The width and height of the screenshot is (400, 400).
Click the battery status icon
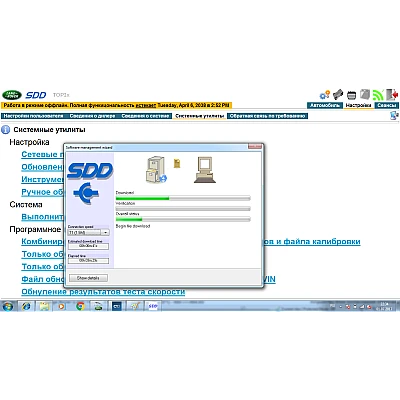pyautogui.click(x=351, y=95)
